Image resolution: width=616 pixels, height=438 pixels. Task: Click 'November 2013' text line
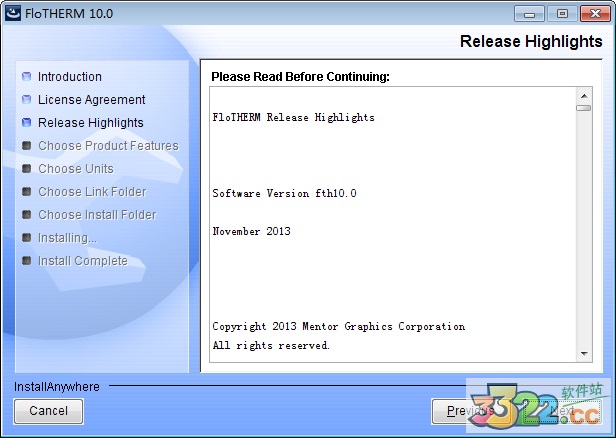(x=251, y=231)
